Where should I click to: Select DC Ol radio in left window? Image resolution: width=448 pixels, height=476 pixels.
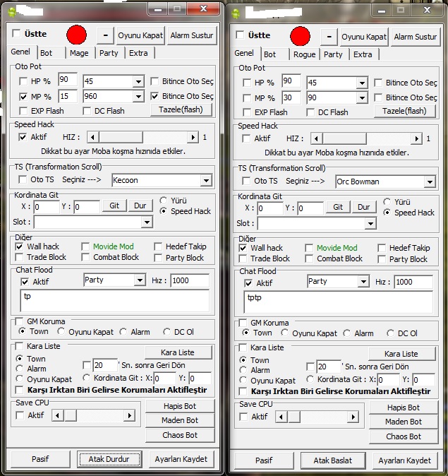[x=167, y=332]
